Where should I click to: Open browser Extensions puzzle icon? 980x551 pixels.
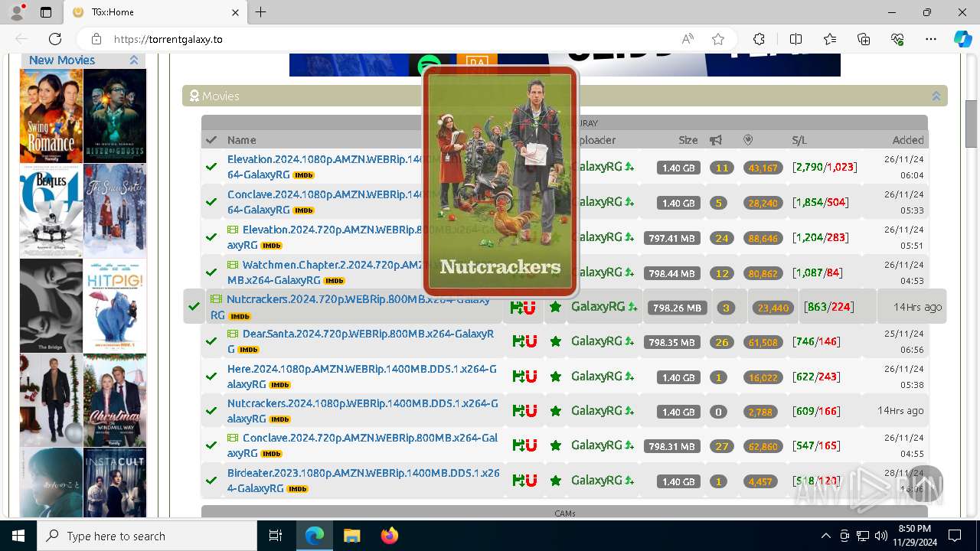pos(759,39)
